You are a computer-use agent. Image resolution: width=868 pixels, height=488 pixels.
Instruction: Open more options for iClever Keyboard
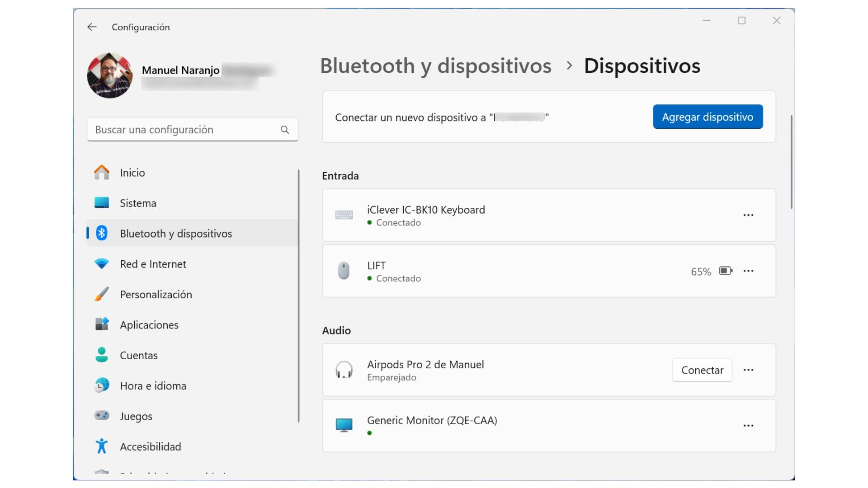tap(748, 215)
